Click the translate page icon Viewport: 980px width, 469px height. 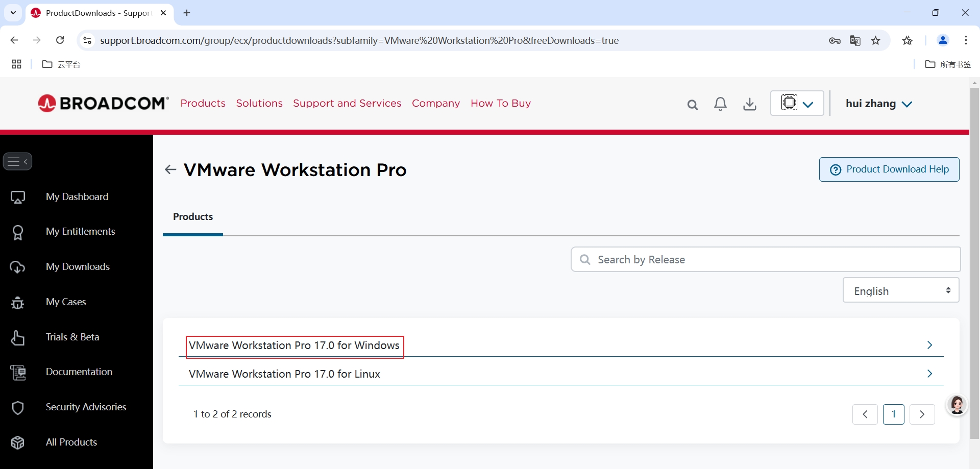(x=855, y=40)
